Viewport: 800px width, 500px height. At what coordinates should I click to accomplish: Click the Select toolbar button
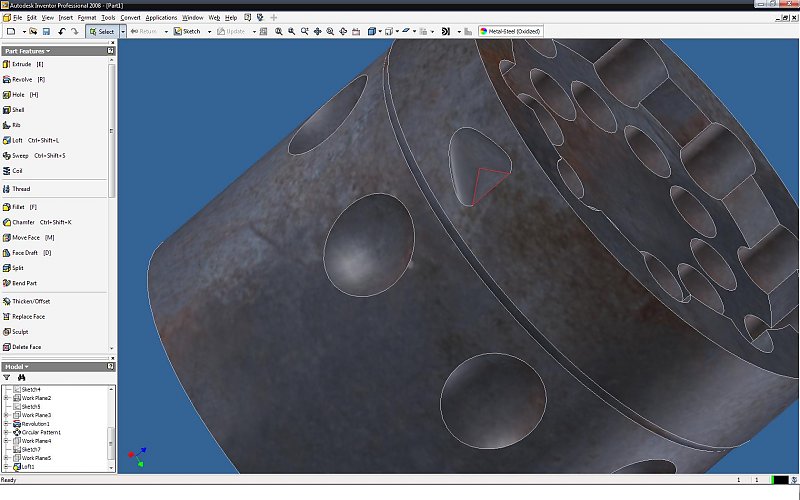click(x=101, y=31)
